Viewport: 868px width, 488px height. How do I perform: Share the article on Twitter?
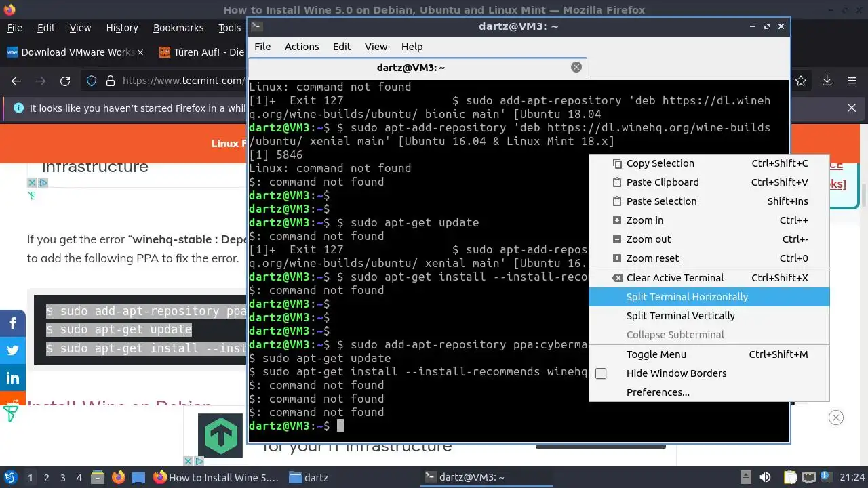coord(12,350)
